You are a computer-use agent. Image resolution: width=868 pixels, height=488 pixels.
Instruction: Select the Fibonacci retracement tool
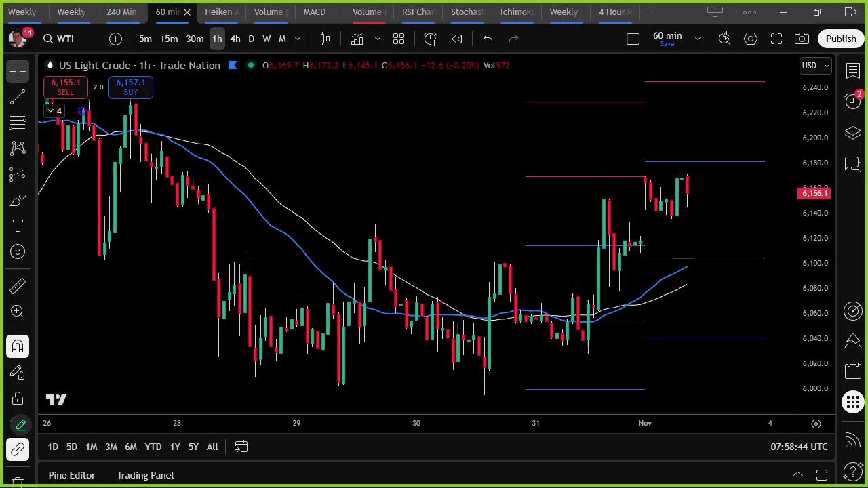click(x=18, y=123)
